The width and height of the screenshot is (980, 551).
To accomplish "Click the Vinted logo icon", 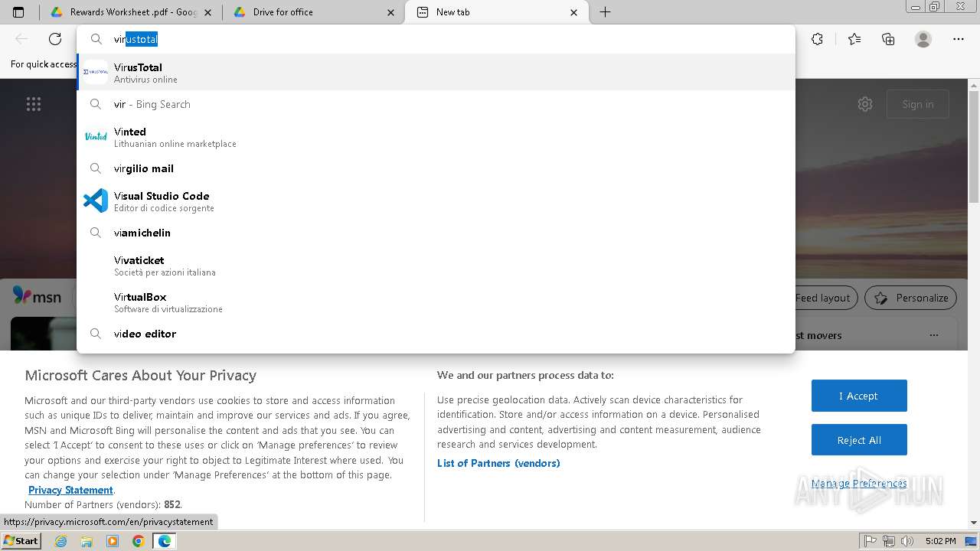I will point(96,136).
